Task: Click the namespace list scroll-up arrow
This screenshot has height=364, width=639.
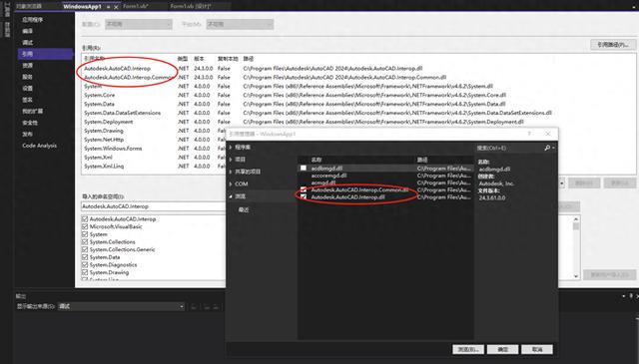Action: [576, 219]
